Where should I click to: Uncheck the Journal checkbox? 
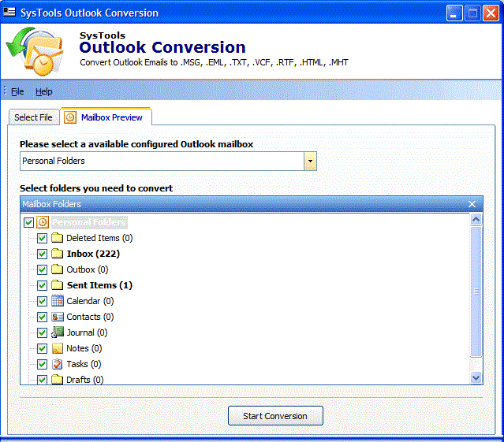42,332
